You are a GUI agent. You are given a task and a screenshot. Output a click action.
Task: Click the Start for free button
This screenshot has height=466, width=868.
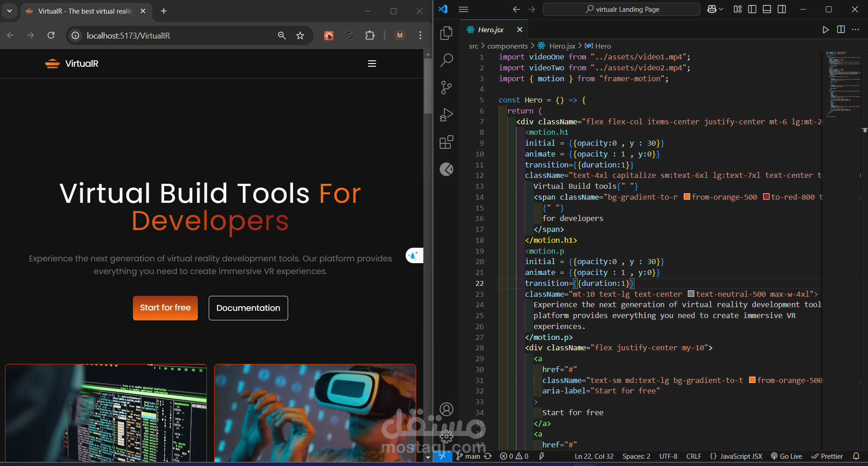[x=165, y=308]
